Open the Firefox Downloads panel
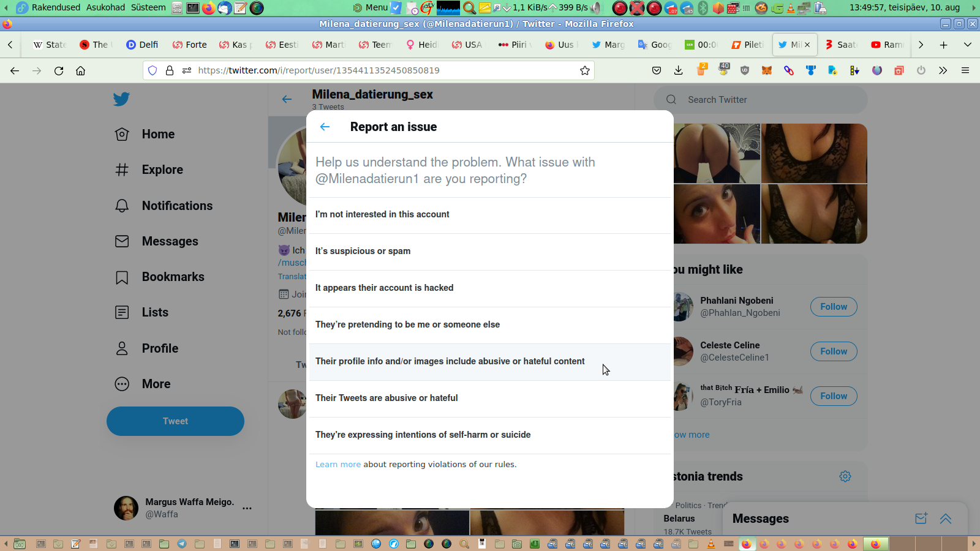This screenshot has height=551, width=980. point(679,70)
